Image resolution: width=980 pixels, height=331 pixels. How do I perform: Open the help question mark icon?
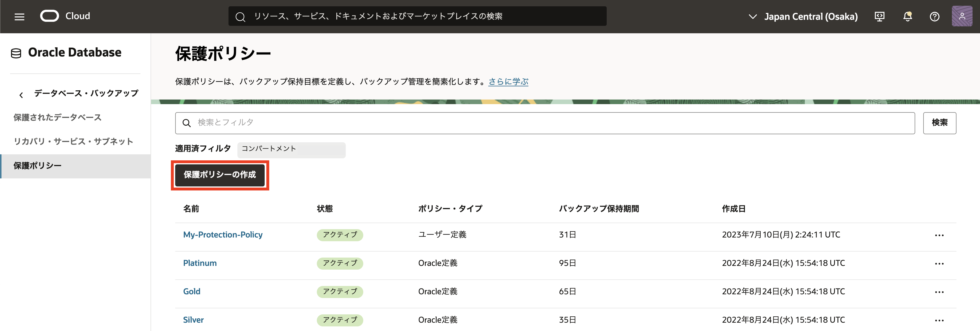934,16
